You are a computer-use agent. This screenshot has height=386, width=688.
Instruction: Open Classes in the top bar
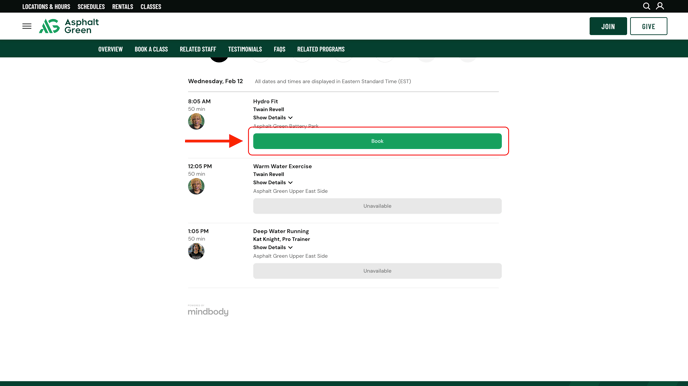(151, 7)
